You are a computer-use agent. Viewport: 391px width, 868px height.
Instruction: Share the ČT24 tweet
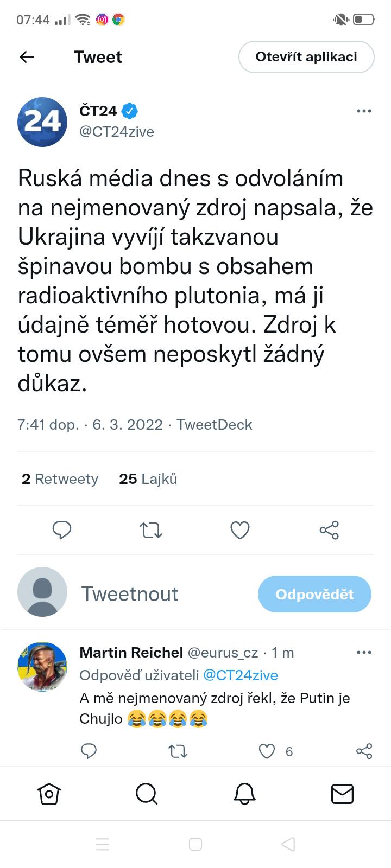point(329,529)
